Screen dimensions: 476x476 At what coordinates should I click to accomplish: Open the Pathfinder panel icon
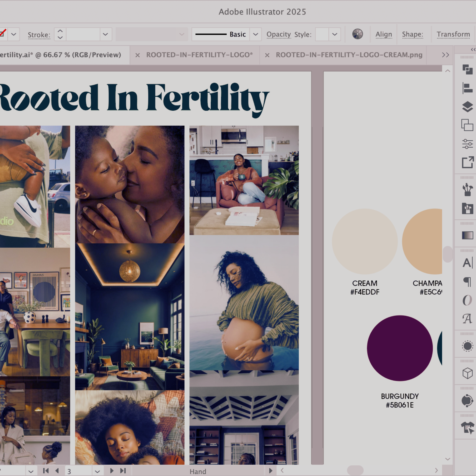467,69
